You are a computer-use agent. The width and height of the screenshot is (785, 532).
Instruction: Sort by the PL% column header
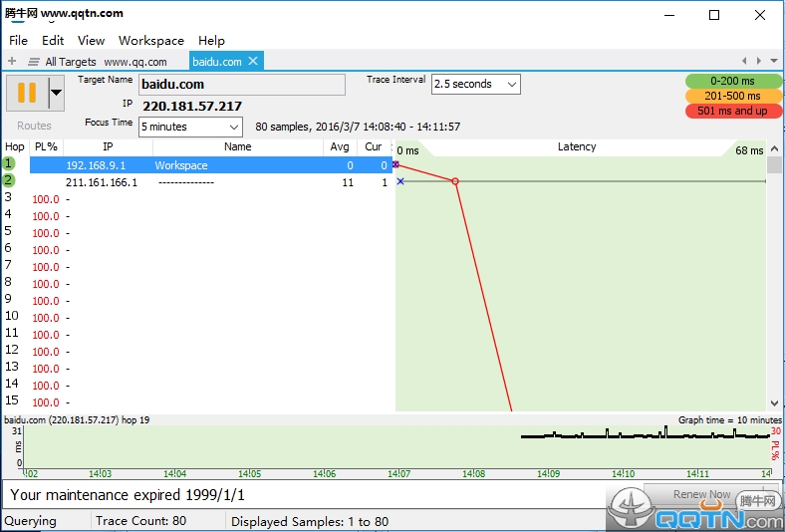[x=46, y=146]
